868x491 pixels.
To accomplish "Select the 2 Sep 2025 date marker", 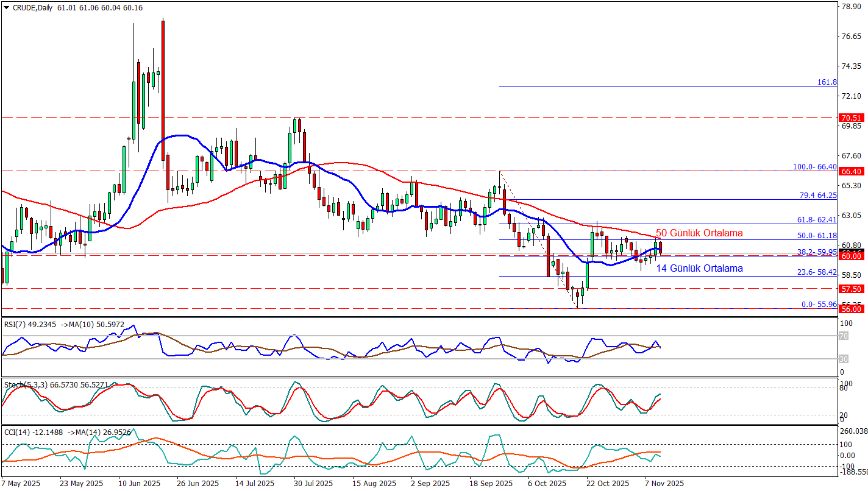I will point(430,483).
